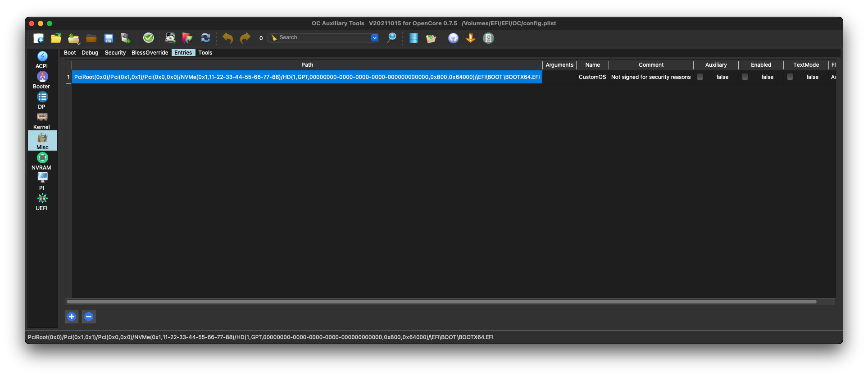Switch to the Security tab

115,53
